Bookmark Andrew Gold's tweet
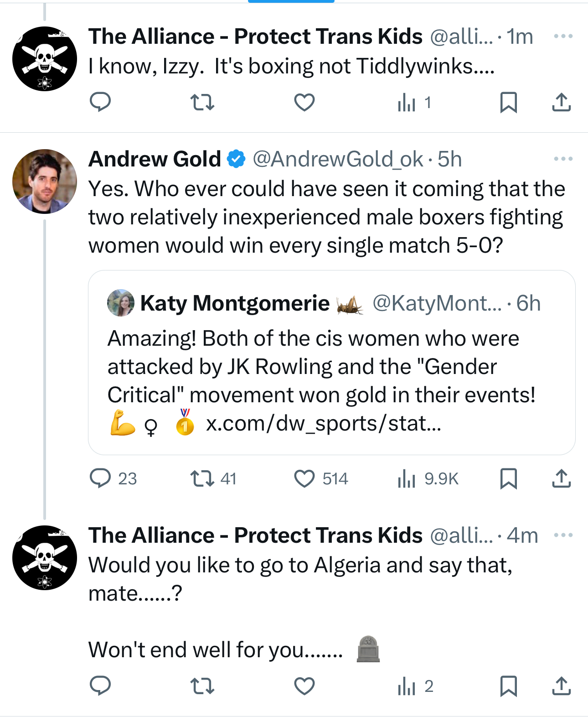 (x=508, y=478)
